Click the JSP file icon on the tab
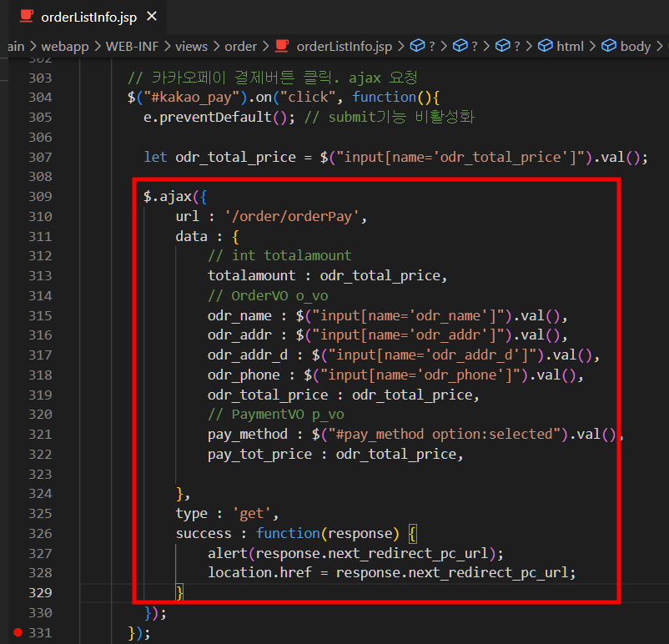Screen dimensions: 669x644 (x=27, y=16)
